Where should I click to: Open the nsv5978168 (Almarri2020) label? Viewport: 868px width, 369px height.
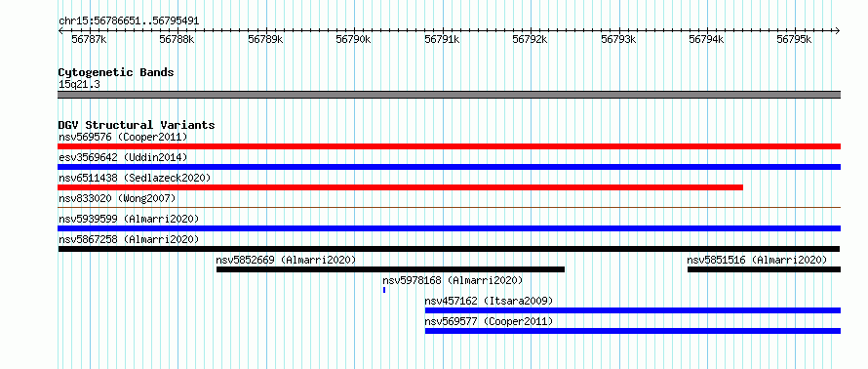pyautogui.click(x=453, y=280)
